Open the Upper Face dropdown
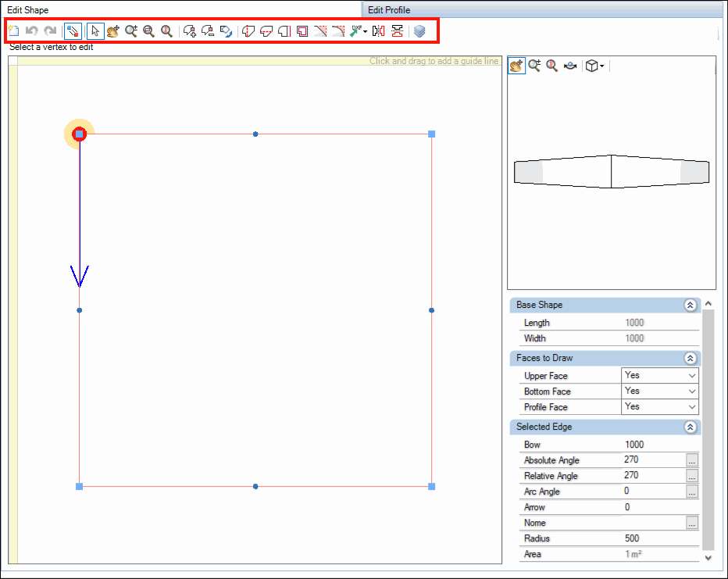The width and height of the screenshot is (728, 579). click(x=660, y=375)
